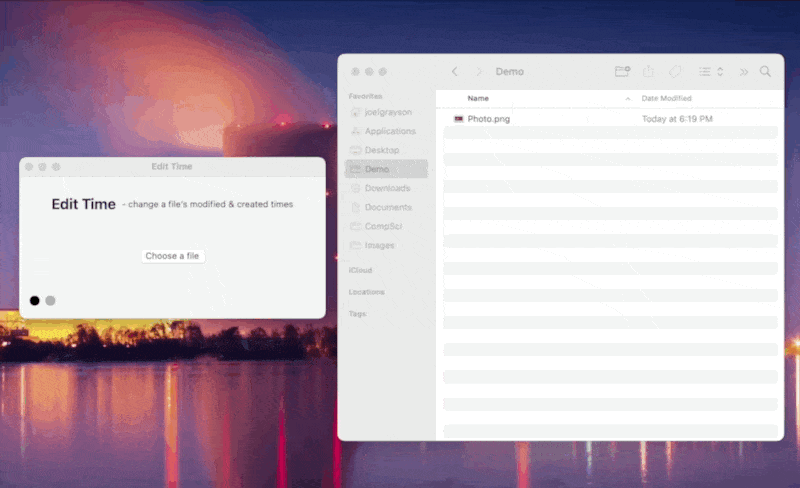Expand the hidden toolbar items chevron
The width and height of the screenshot is (800, 488).
pos(743,72)
